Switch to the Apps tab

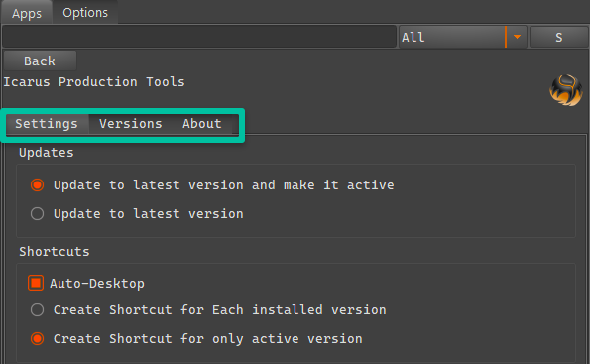(x=27, y=13)
